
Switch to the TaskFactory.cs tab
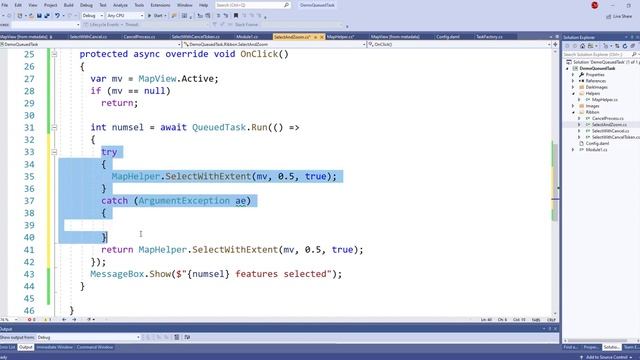(x=489, y=37)
